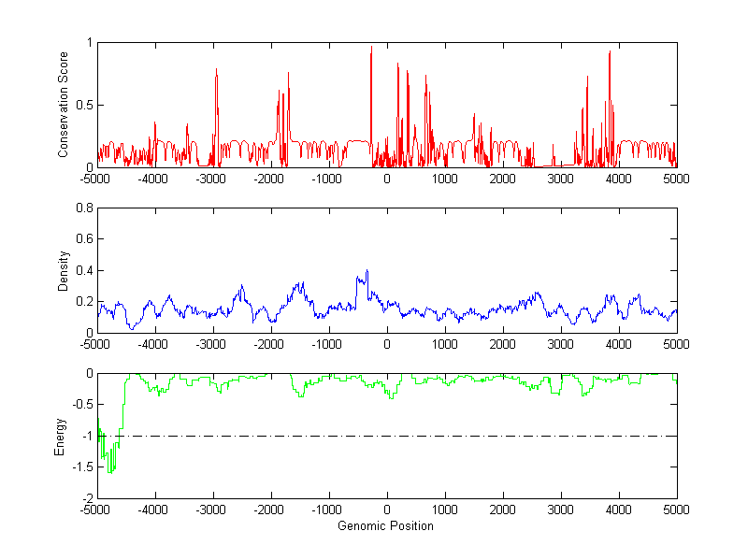Viewport: 748px width, 560px height.
Task: Select the tallest red peak just left of position 0
Action: pos(371,49)
